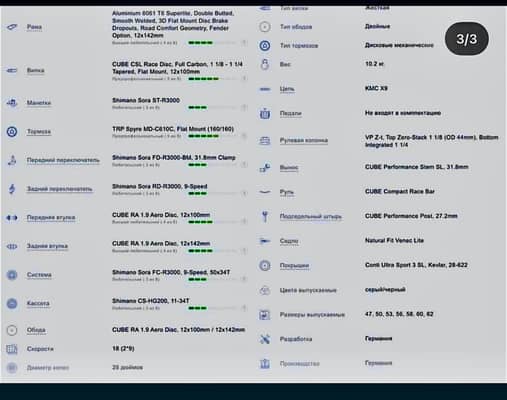Click the rating bar under TRP Spyre MD-C610C

tap(203, 136)
